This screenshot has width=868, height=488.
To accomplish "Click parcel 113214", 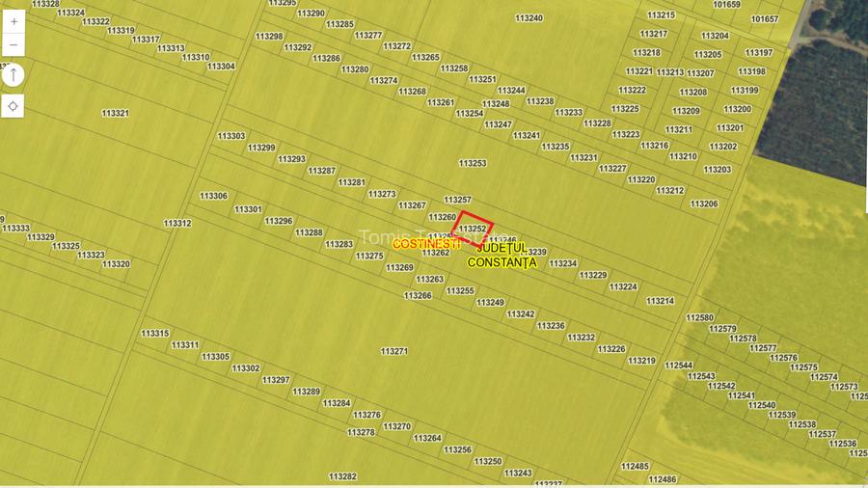I will pos(660,302).
